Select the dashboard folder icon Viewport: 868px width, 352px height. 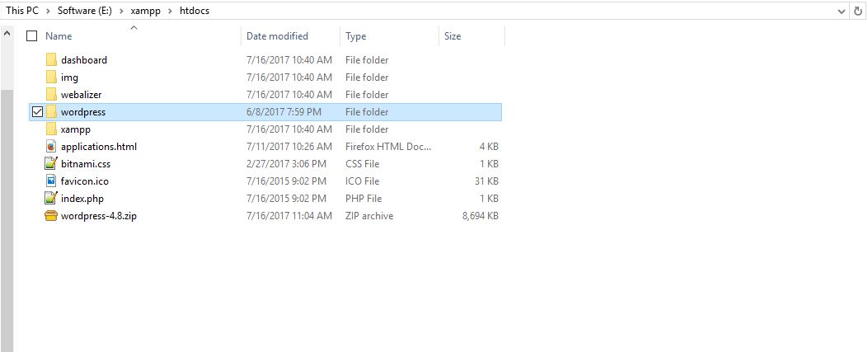51,60
